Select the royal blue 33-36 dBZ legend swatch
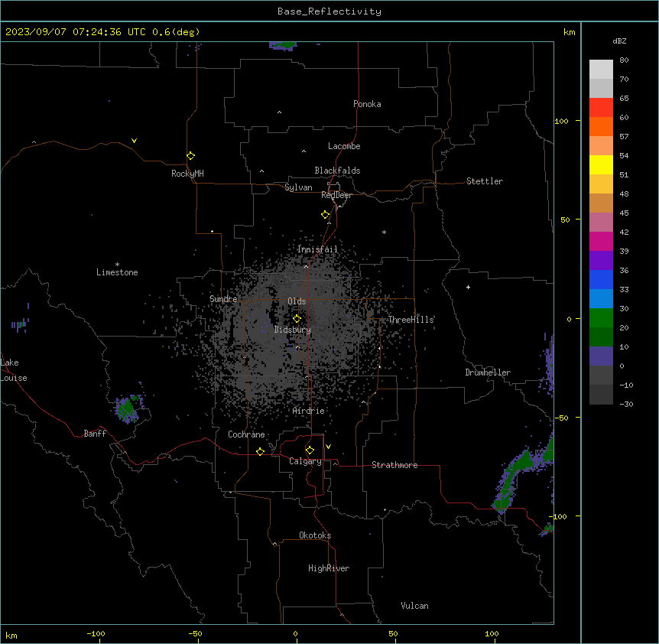The width and height of the screenshot is (659, 644). point(601,279)
